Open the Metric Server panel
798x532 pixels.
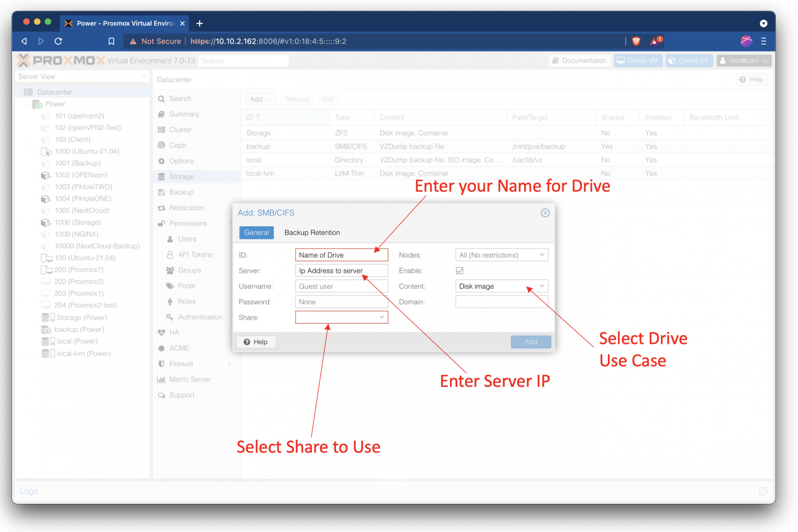point(189,379)
